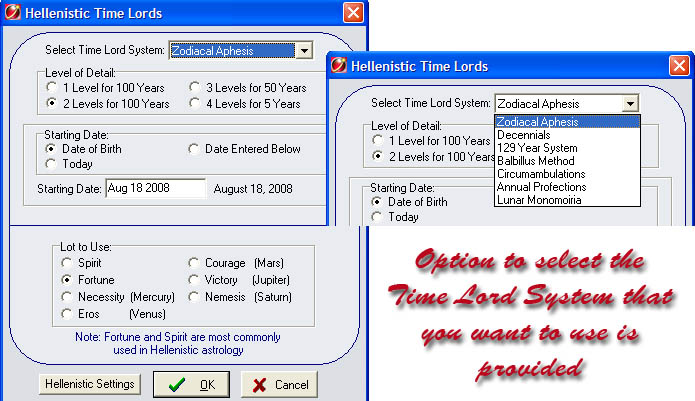Select Annual Profections option
Viewport: 695px width, 401px height.
[540, 187]
